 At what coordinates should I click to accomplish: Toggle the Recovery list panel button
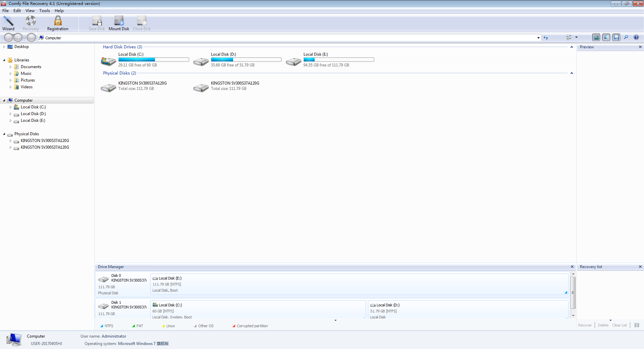coord(616,38)
